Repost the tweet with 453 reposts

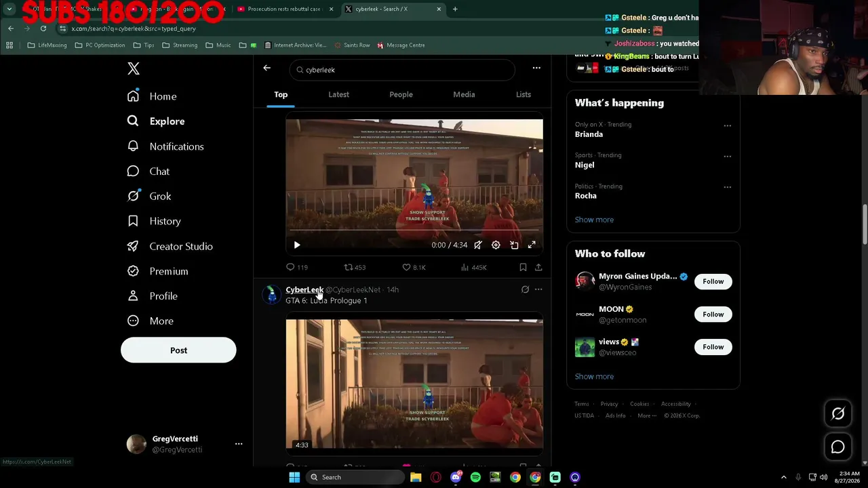coord(355,268)
